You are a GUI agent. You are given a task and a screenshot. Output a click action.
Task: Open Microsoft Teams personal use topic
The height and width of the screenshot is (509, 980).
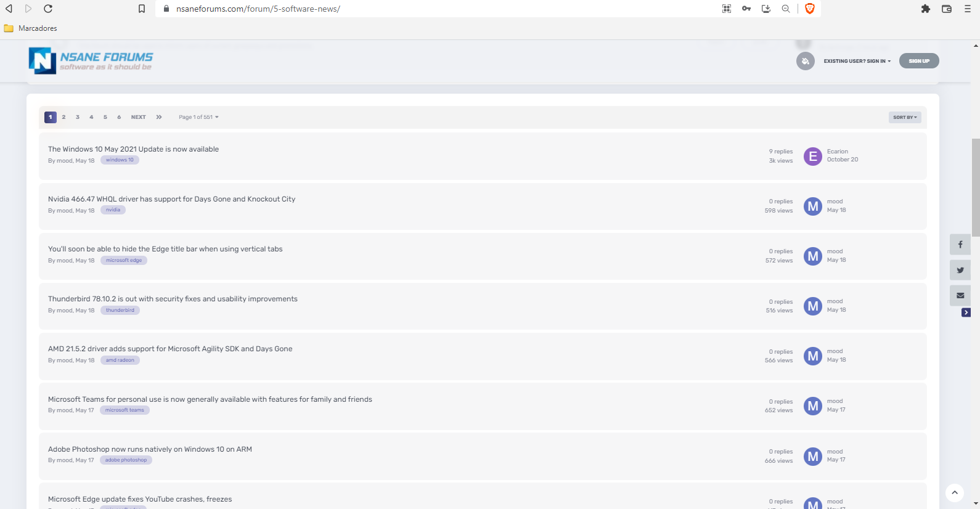coord(210,399)
